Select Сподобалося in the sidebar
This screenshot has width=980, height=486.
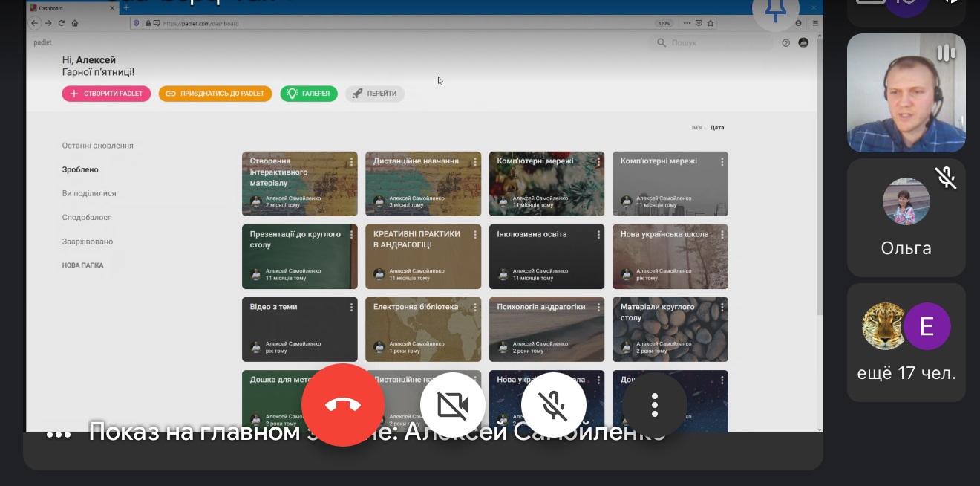[87, 218]
